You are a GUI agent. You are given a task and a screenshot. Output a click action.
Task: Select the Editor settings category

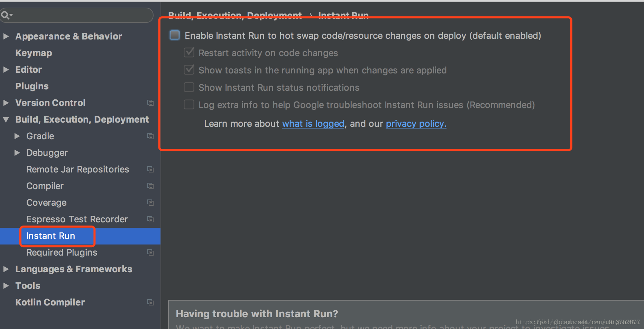coord(28,70)
